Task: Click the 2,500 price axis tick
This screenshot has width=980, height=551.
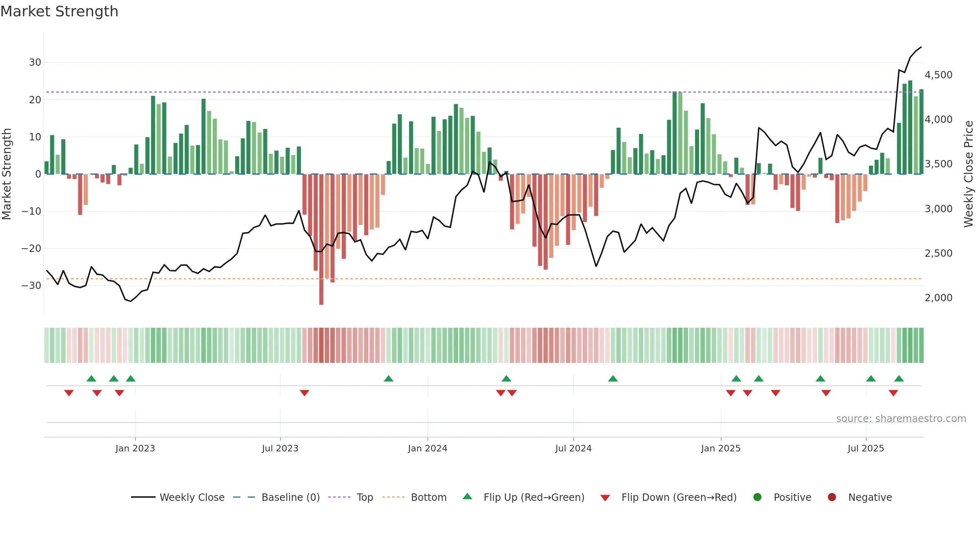Action: pyautogui.click(x=938, y=253)
